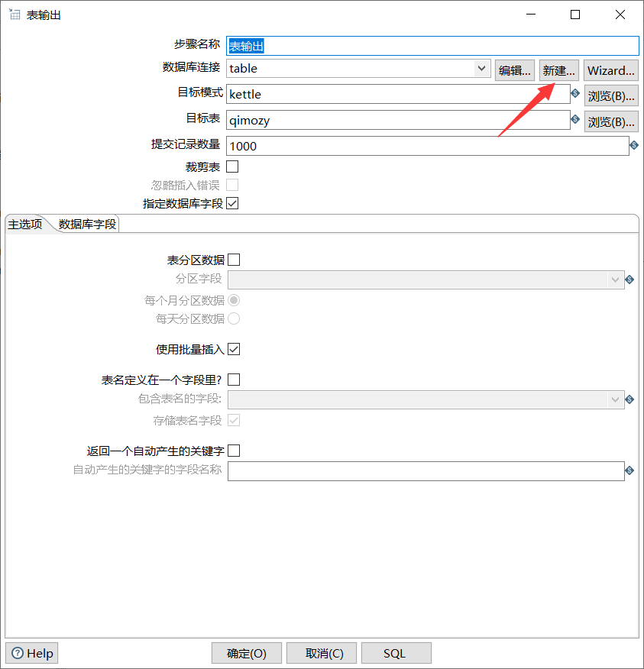Click the SQL button
Screen dimensions: 644x669
(396, 653)
